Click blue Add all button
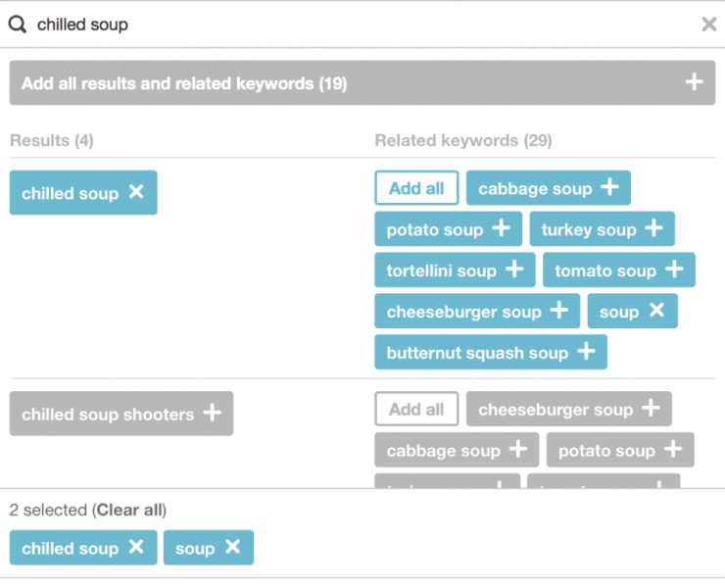The height and width of the screenshot is (588, 725). [x=416, y=188]
